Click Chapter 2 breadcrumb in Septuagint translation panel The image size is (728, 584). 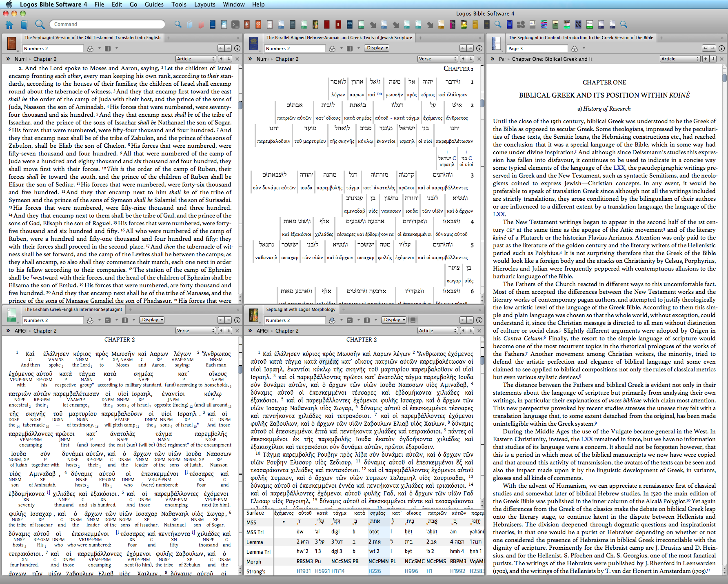(x=45, y=59)
